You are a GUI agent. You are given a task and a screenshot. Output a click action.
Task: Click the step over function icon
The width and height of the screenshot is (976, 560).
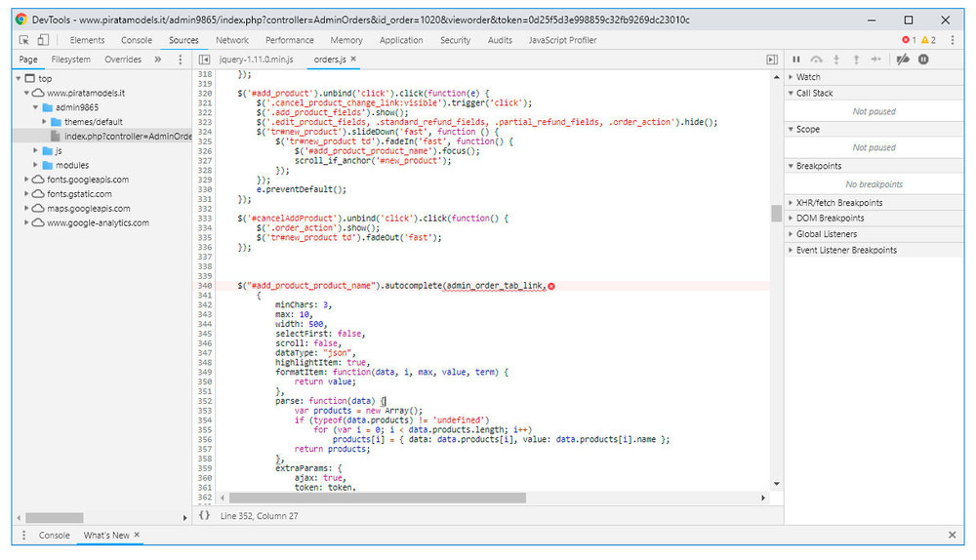pyautogui.click(x=816, y=60)
